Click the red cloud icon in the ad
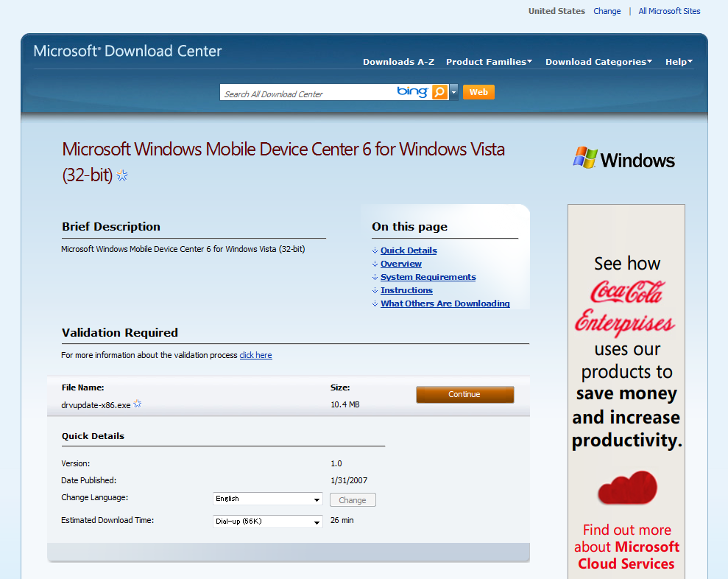728x579 pixels. (627, 488)
